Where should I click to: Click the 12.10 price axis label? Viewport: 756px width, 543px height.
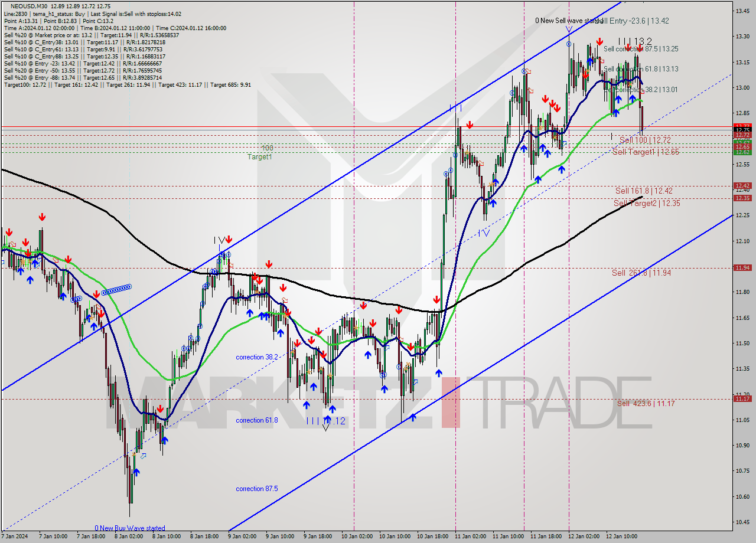click(x=742, y=241)
